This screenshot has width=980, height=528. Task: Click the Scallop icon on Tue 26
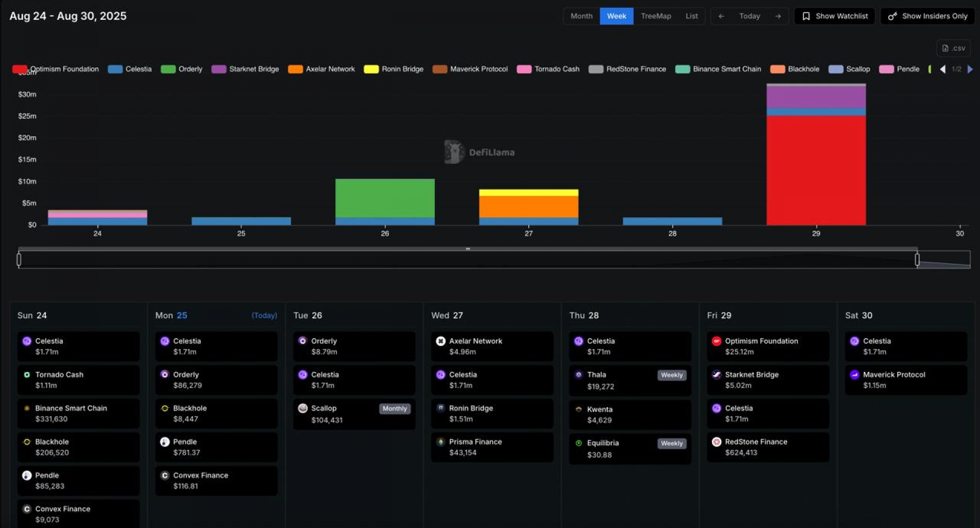click(303, 409)
